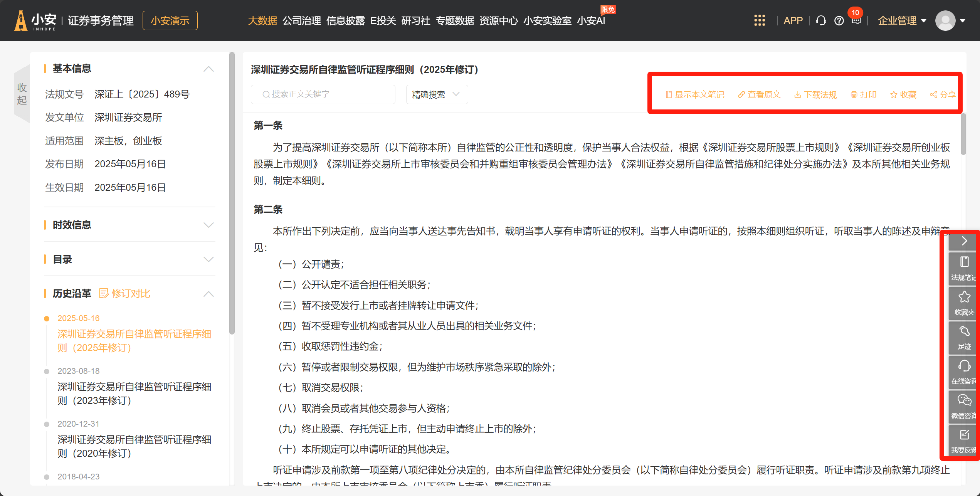
Task: Click the document content vertical scrollbar
Action: (x=963, y=133)
